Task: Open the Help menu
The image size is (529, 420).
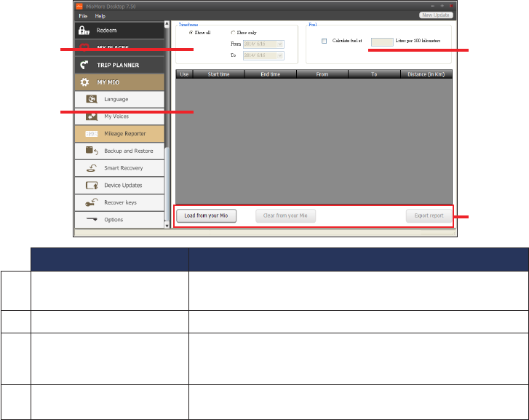Action: pyautogui.click(x=100, y=16)
